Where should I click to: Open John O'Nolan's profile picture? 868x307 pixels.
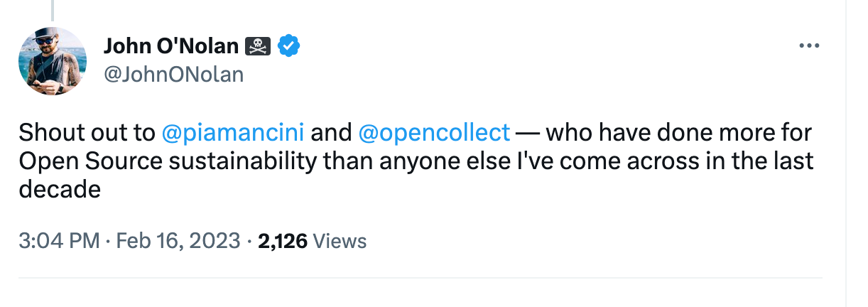click(52, 61)
